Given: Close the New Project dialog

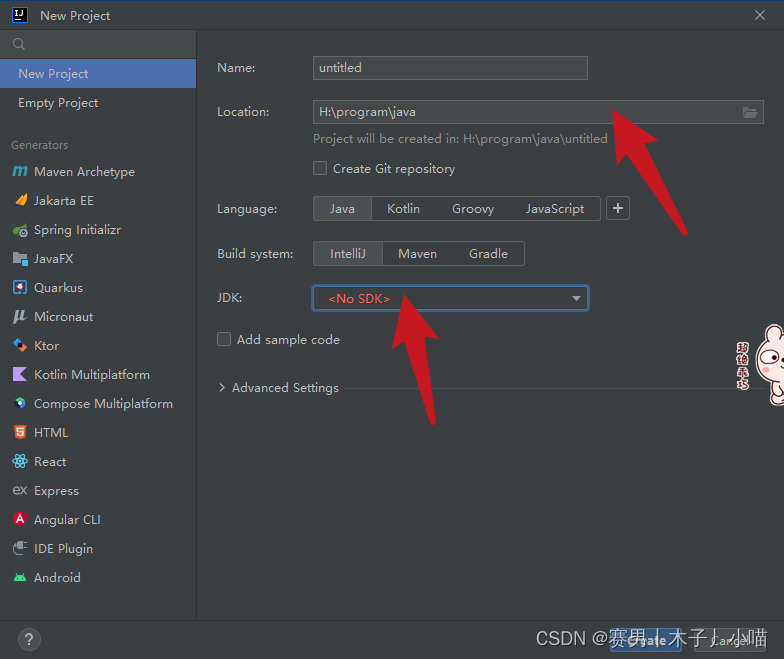Looking at the screenshot, I should 760,16.
